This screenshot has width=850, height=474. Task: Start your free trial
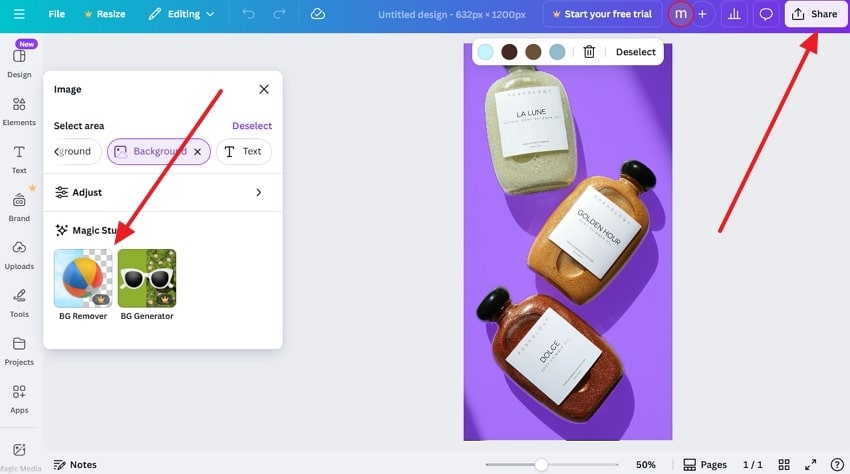pos(602,14)
